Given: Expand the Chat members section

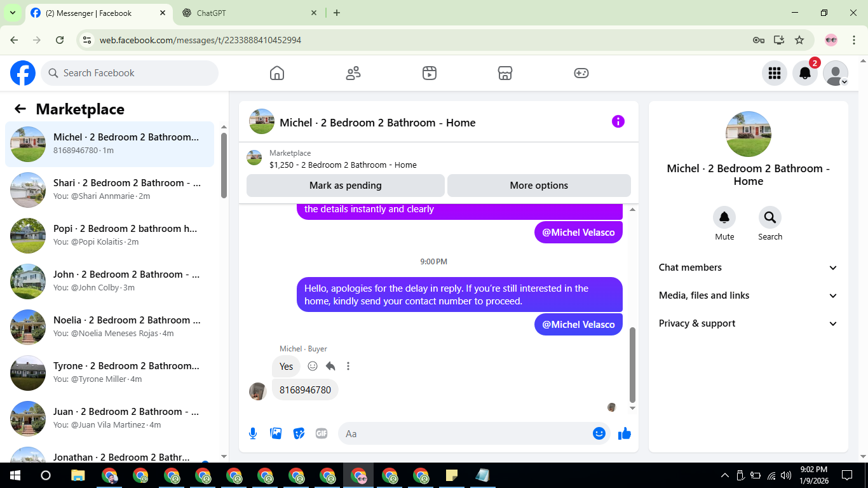Looking at the screenshot, I should click(749, 268).
